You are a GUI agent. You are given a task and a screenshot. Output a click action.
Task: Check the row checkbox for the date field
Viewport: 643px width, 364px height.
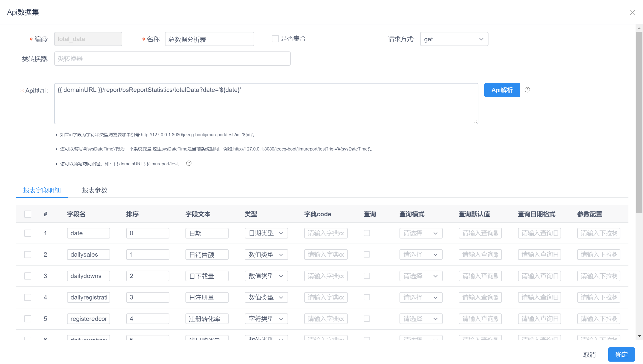coord(28,233)
